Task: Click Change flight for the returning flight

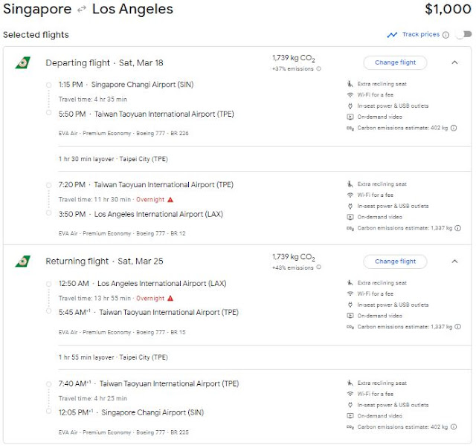Action: pyautogui.click(x=395, y=262)
